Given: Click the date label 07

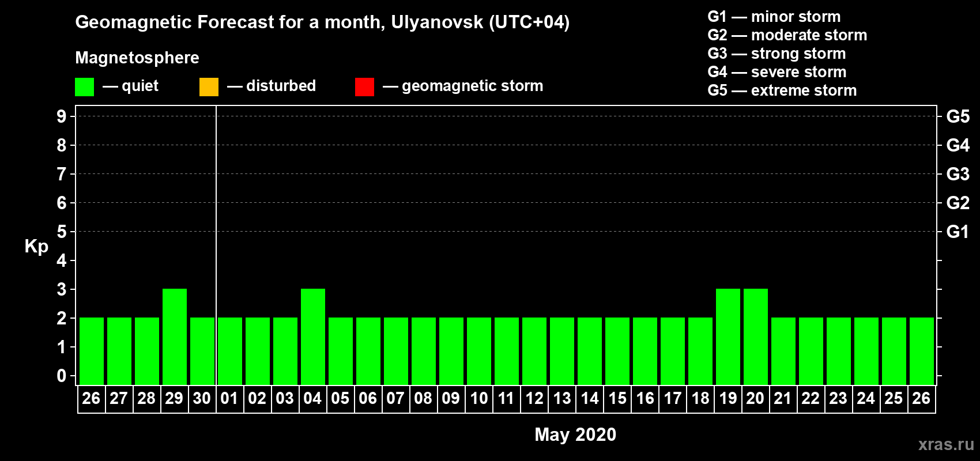Looking at the screenshot, I should pyautogui.click(x=395, y=399).
